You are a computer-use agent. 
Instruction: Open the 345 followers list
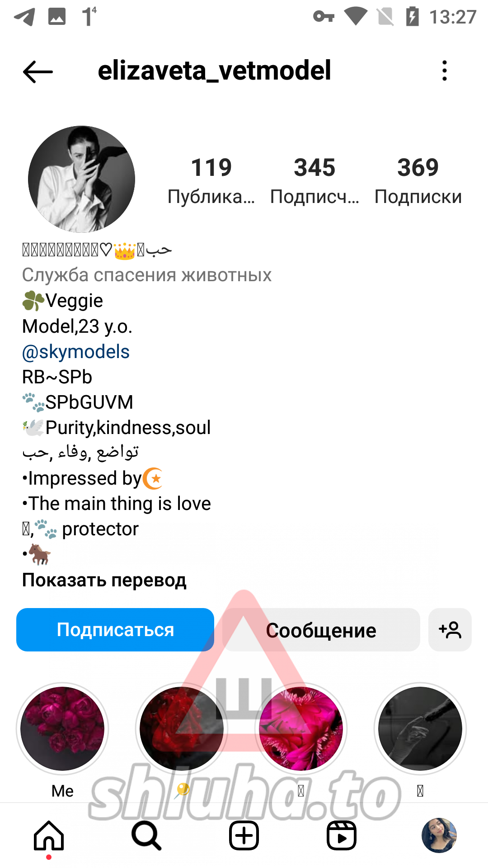(x=315, y=180)
